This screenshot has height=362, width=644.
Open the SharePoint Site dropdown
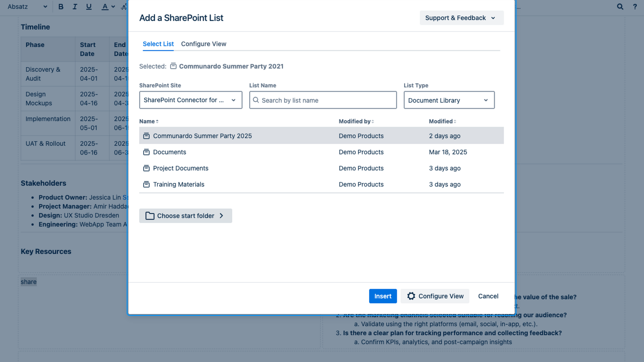[191, 100]
